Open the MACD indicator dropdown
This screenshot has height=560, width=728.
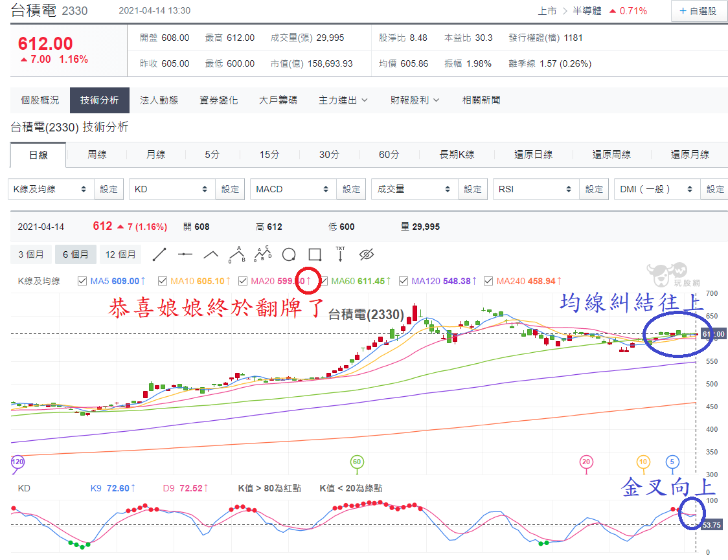coord(293,189)
